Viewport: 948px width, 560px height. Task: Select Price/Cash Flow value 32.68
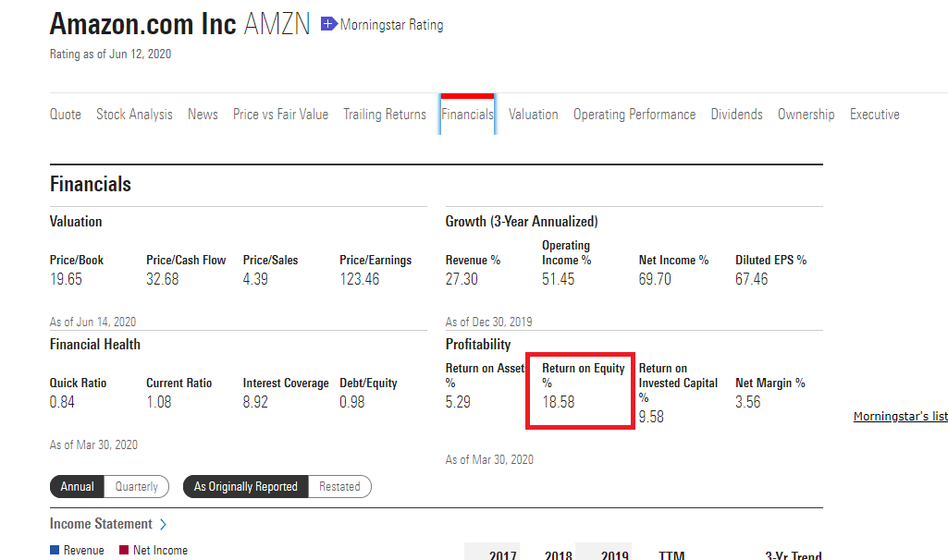(163, 279)
